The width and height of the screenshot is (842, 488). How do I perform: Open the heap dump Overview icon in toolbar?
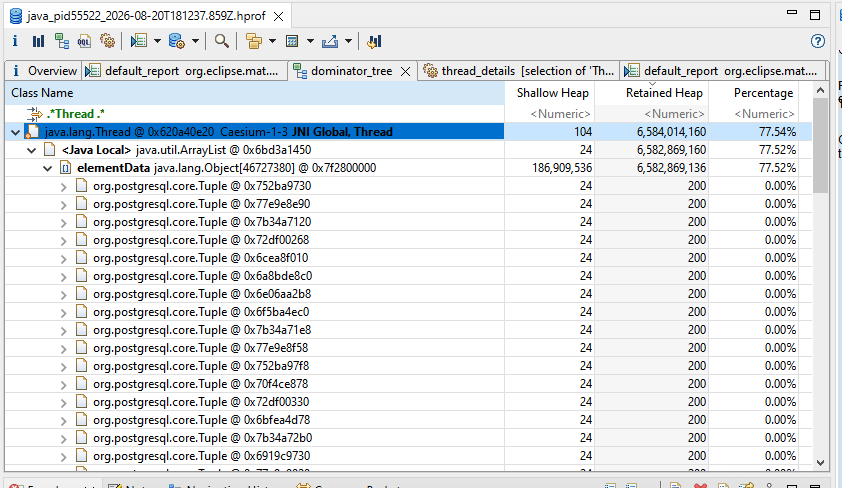15,41
